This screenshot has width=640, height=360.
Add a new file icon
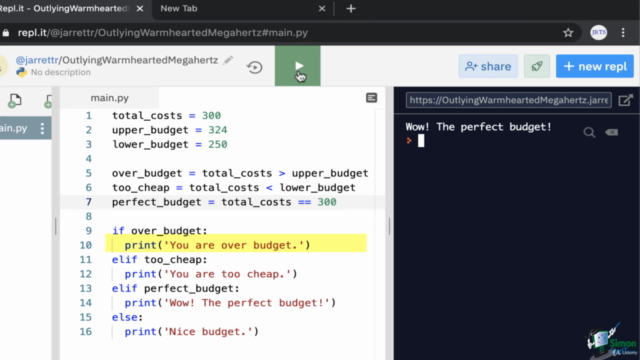pos(15,100)
